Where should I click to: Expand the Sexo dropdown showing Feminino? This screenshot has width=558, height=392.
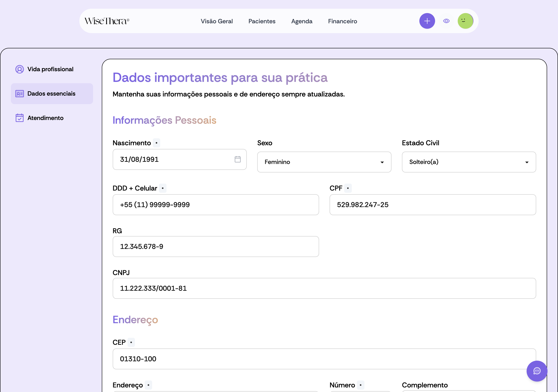[324, 162]
